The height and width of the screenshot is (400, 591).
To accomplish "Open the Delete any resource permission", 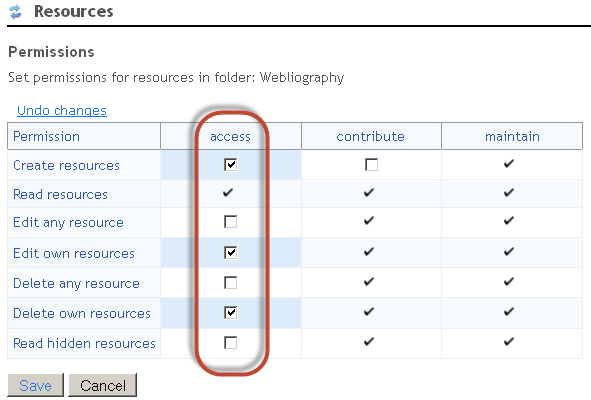I will point(77,283).
